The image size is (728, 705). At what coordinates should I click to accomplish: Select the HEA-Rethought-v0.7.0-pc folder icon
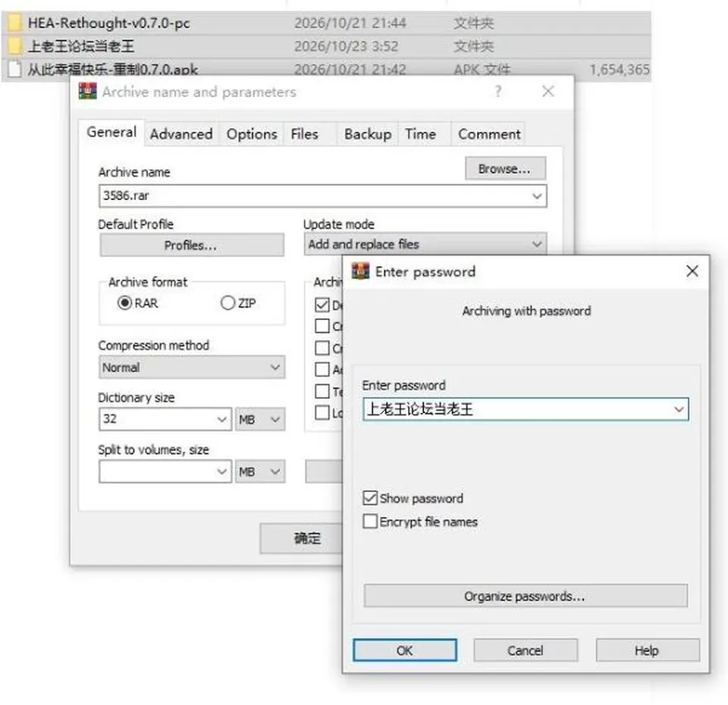14,22
